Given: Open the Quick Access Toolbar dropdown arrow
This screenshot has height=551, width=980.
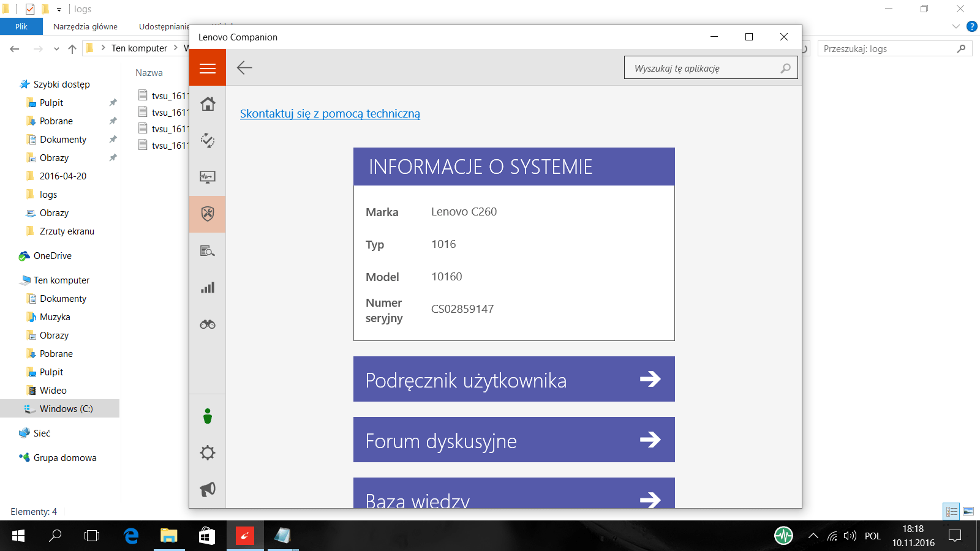Looking at the screenshot, I should (59, 9).
